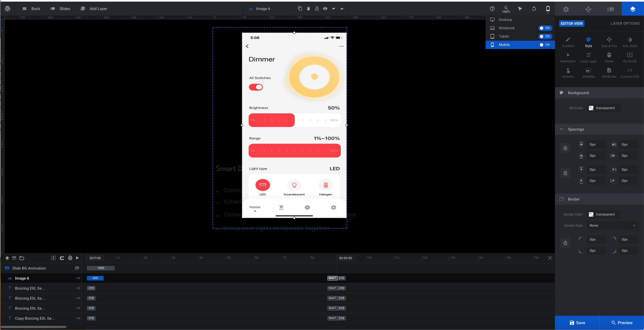Open the Visibility settings
This screenshot has height=330, width=644.
pyautogui.click(x=588, y=73)
